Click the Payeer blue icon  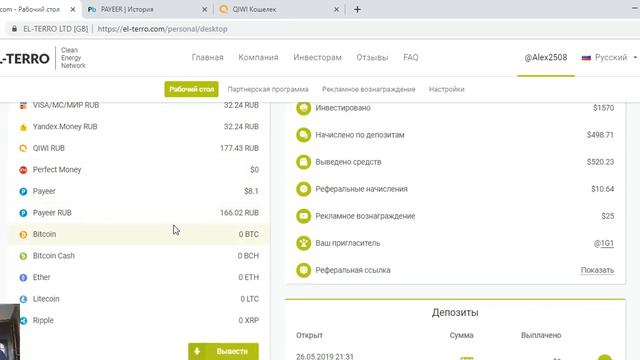coord(23,191)
